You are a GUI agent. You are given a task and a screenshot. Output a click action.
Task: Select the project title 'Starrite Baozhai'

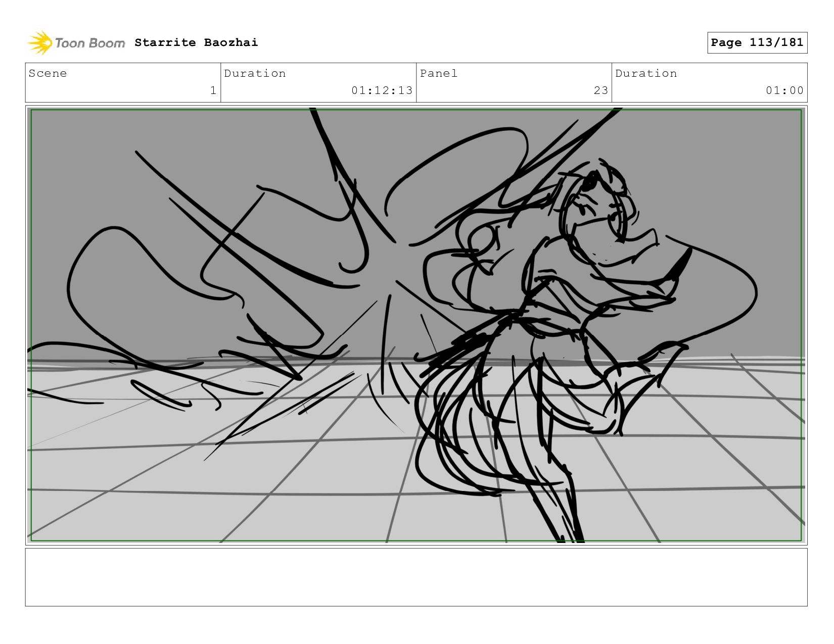(196, 42)
